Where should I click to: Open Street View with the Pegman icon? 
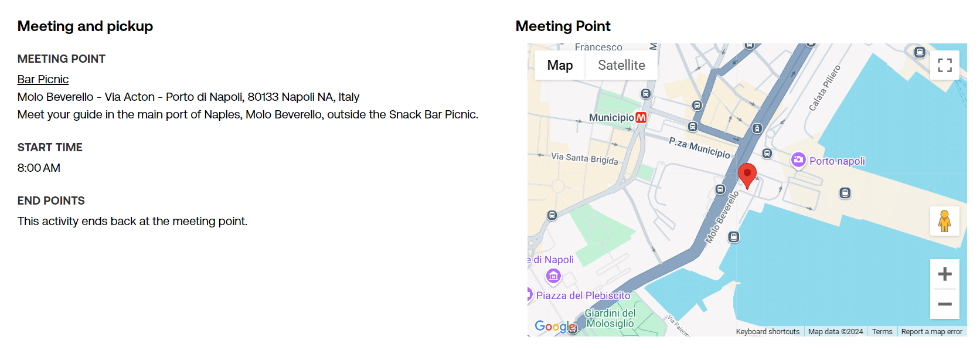tap(944, 221)
